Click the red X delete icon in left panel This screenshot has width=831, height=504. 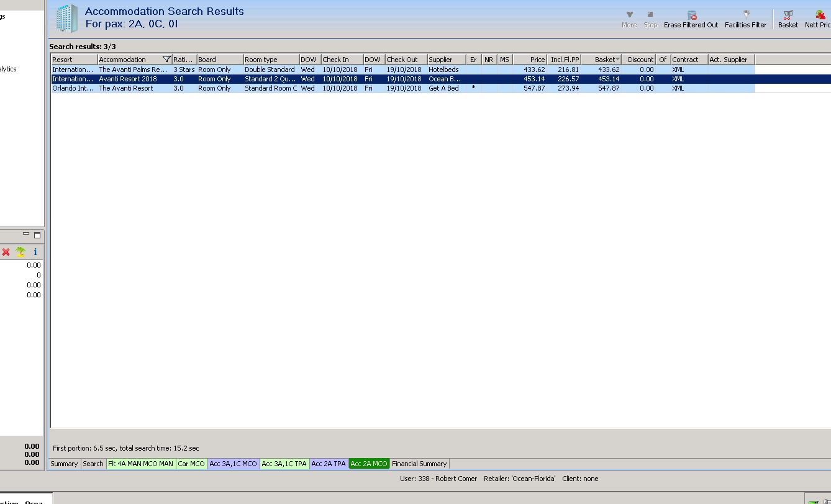pos(6,252)
